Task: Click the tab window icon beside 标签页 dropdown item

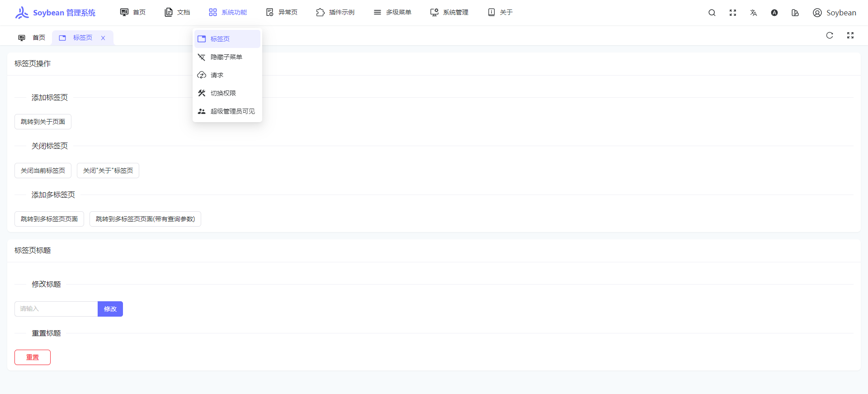Action: pos(202,39)
